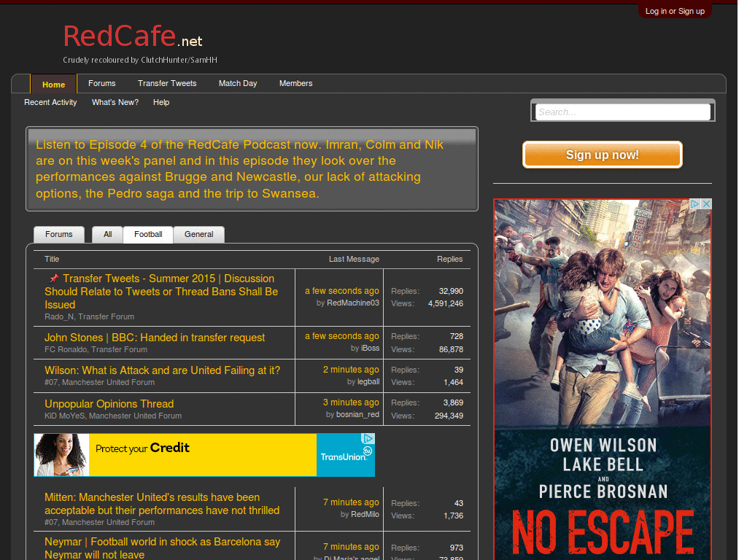
Task: Open Mitten: Manchester United's results thread
Action: click(162, 504)
